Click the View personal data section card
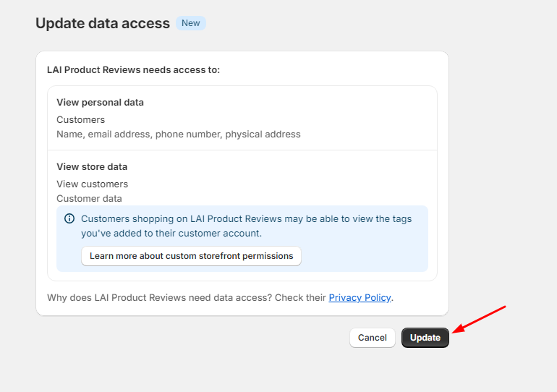This screenshot has width=557, height=392. tap(242, 118)
